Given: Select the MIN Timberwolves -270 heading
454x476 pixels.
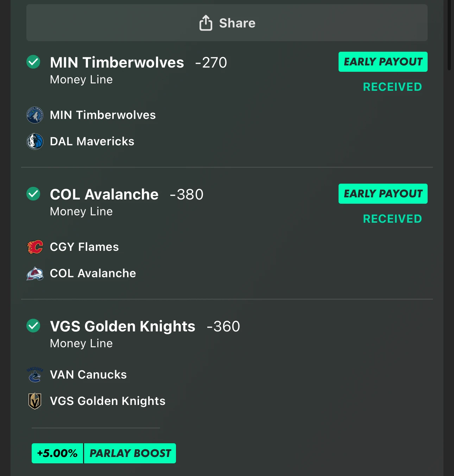Looking at the screenshot, I should tap(138, 63).
